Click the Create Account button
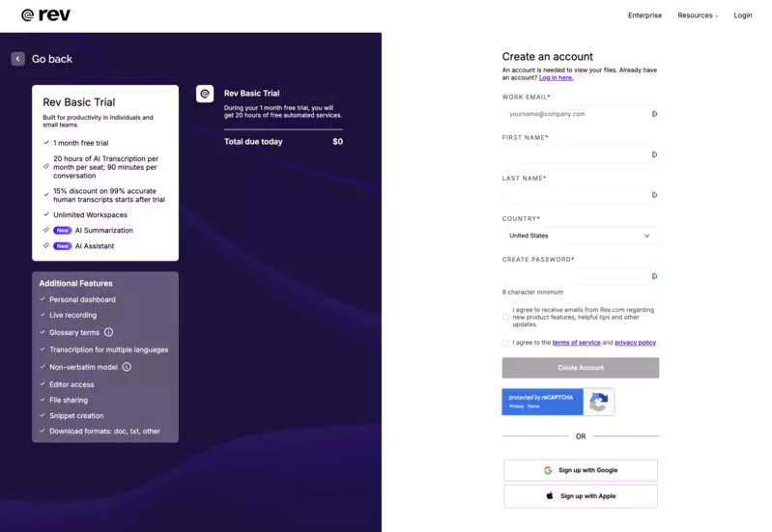 point(581,368)
